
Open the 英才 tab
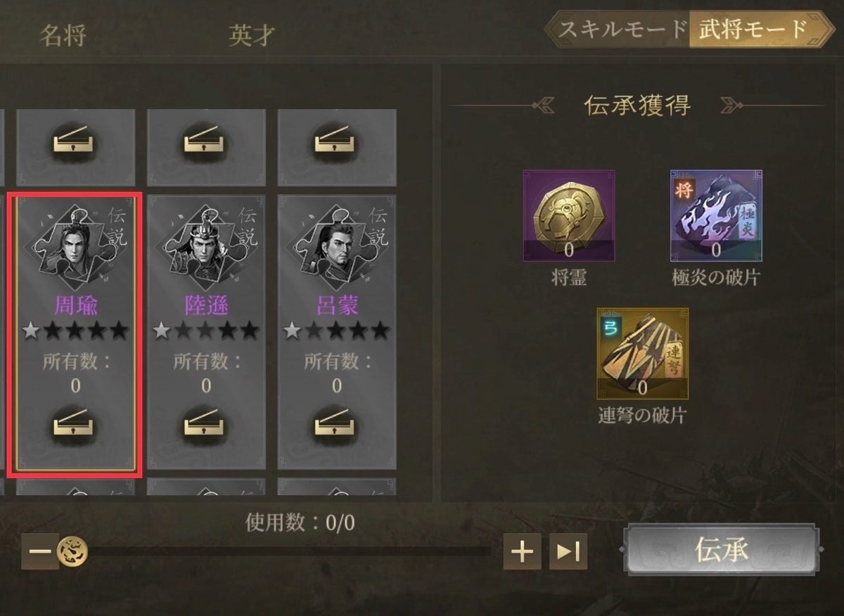252,34
